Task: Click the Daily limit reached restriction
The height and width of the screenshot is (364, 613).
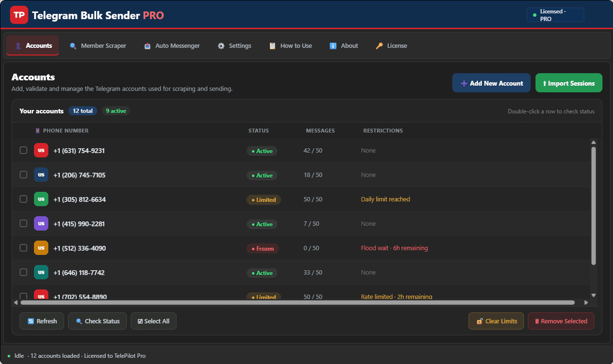Action: [x=386, y=199]
